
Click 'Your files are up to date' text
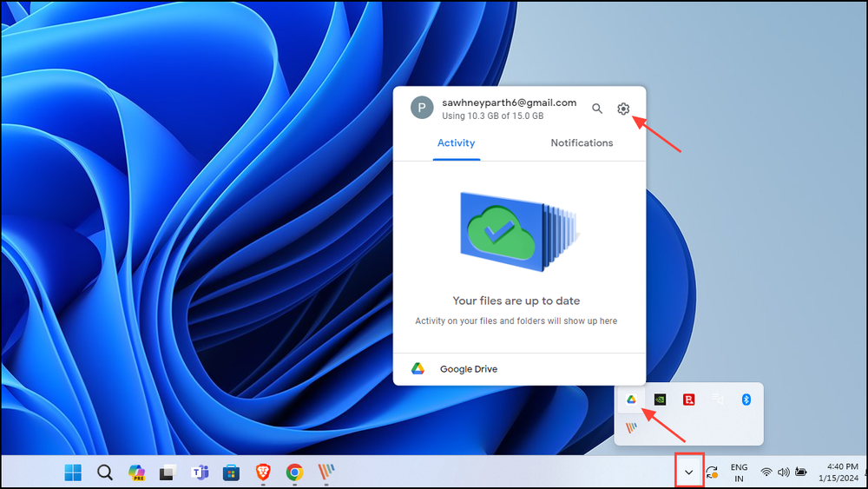[516, 301]
